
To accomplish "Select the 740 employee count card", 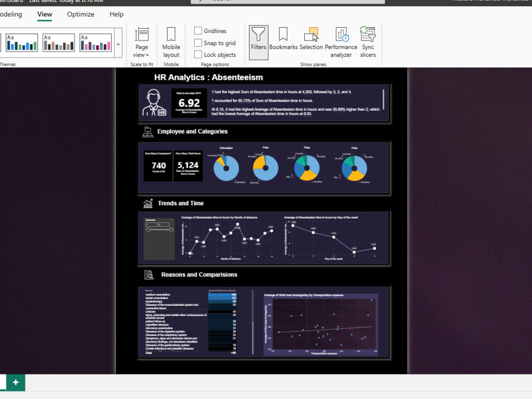I will 159,166.
